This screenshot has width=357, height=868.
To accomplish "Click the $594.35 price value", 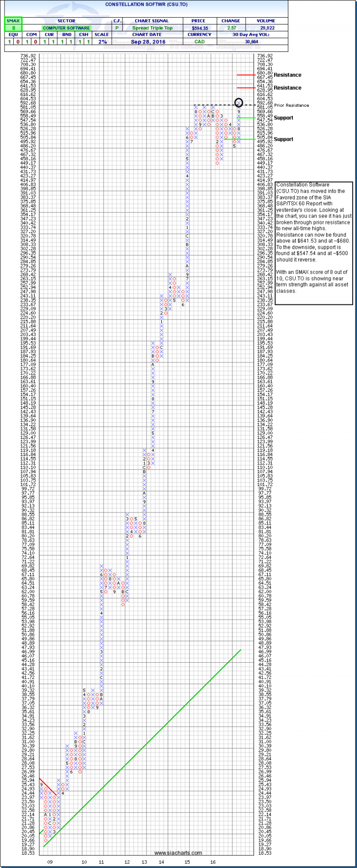I will (x=199, y=28).
